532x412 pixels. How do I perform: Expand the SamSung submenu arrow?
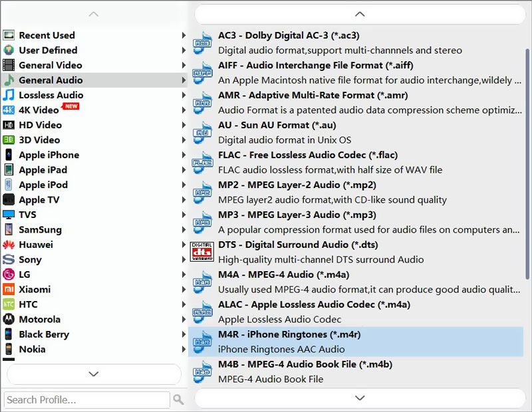click(x=184, y=229)
